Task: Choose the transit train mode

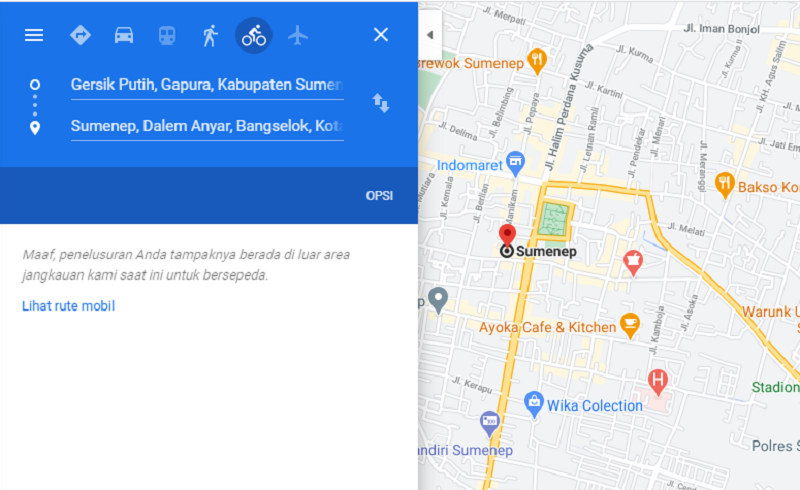Action: [167, 36]
